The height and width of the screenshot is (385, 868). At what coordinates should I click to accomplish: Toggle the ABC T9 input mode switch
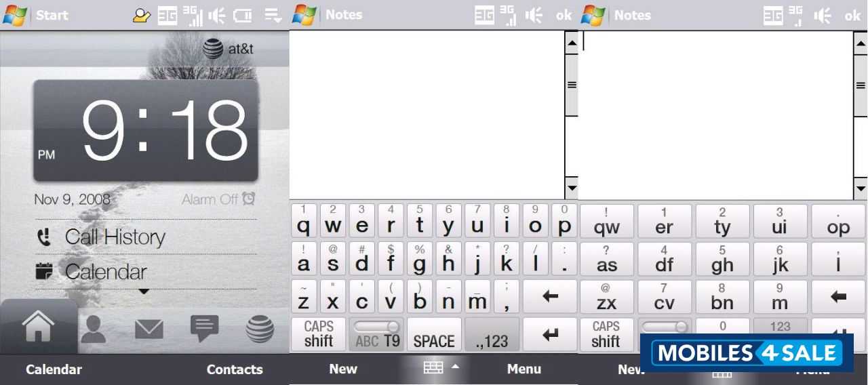[377, 334]
